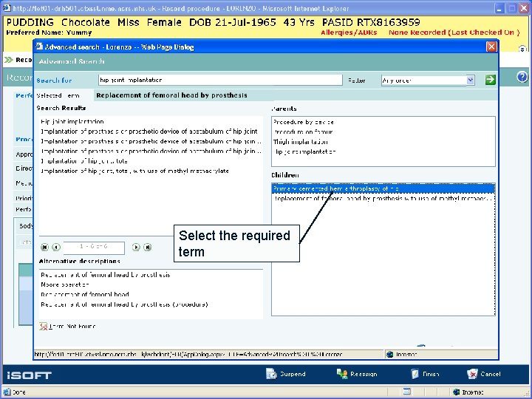Click the Cancel button
Viewport: 532px width, 399px height.
click(x=483, y=374)
